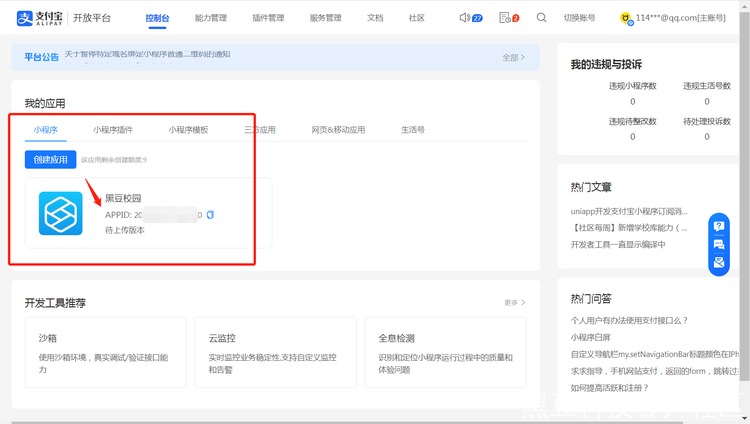
Task: Select the 网页&移动应用 tab
Action: point(338,130)
